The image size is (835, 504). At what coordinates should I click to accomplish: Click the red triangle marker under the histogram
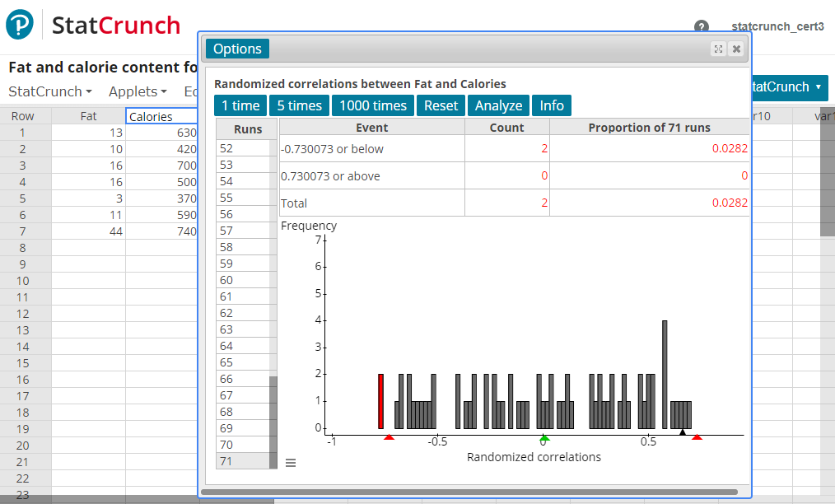coord(389,437)
